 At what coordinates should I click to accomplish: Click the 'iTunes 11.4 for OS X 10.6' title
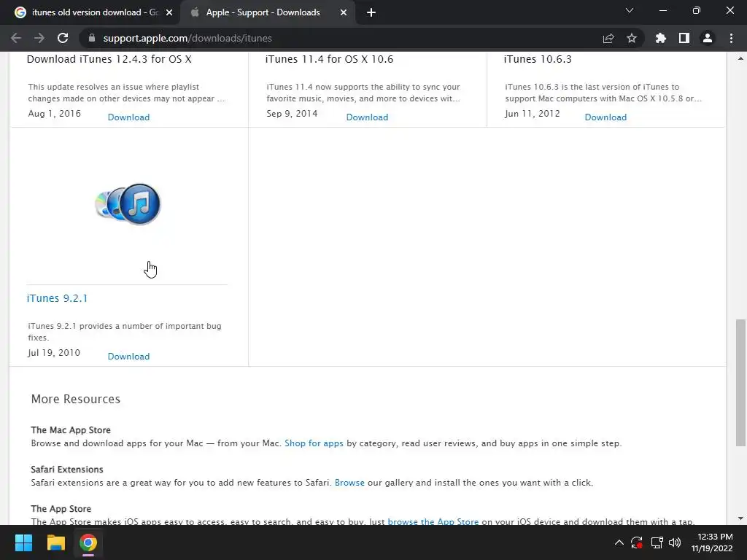(329, 59)
